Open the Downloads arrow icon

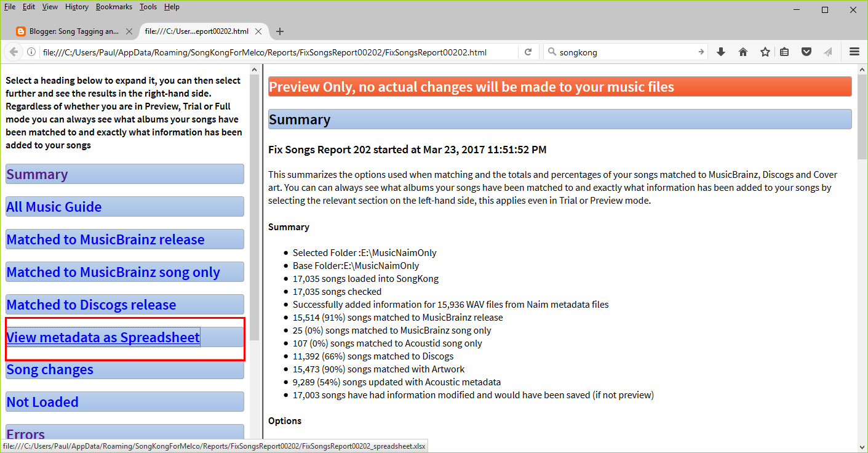coord(721,52)
